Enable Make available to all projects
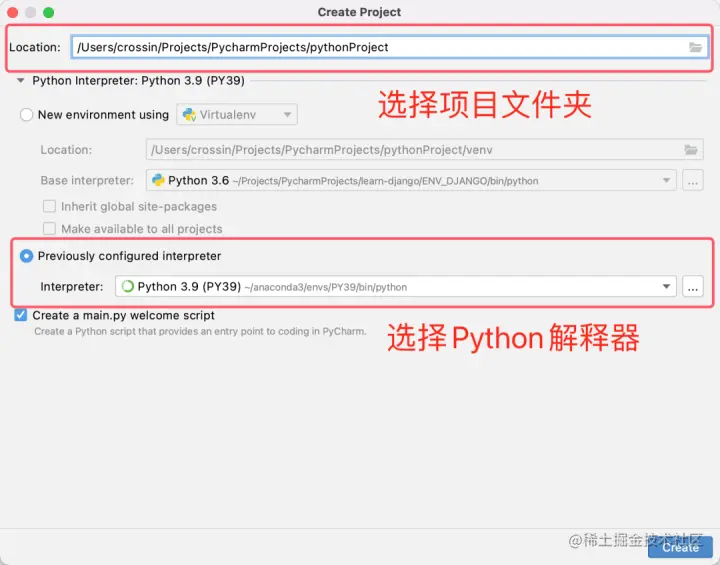The image size is (720, 565). coord(49,228)
